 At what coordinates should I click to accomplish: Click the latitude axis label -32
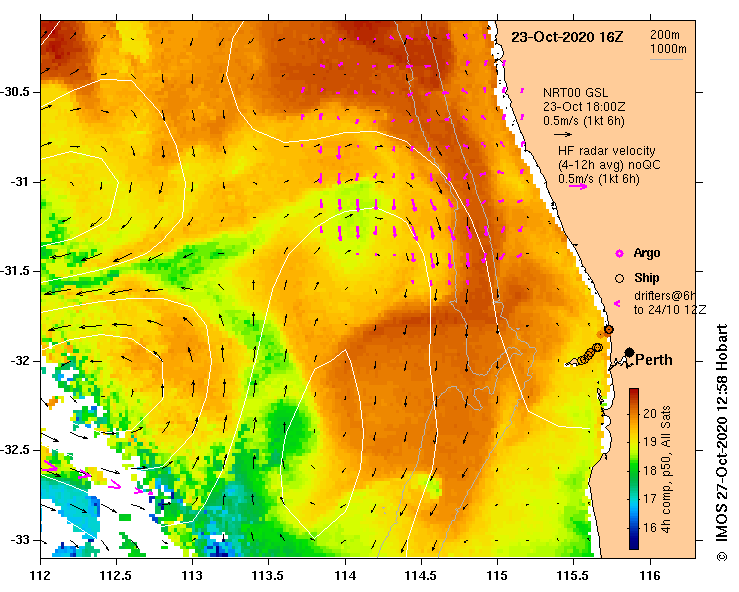[19, 361]
